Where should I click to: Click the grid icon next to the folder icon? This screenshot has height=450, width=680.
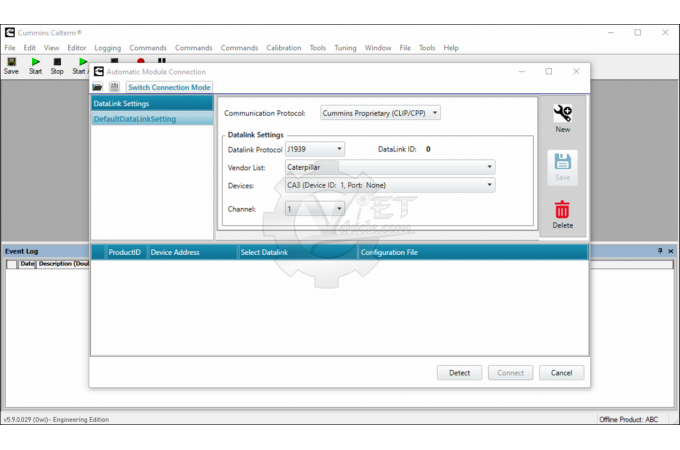pyautogui.click(x=114, y=87)
